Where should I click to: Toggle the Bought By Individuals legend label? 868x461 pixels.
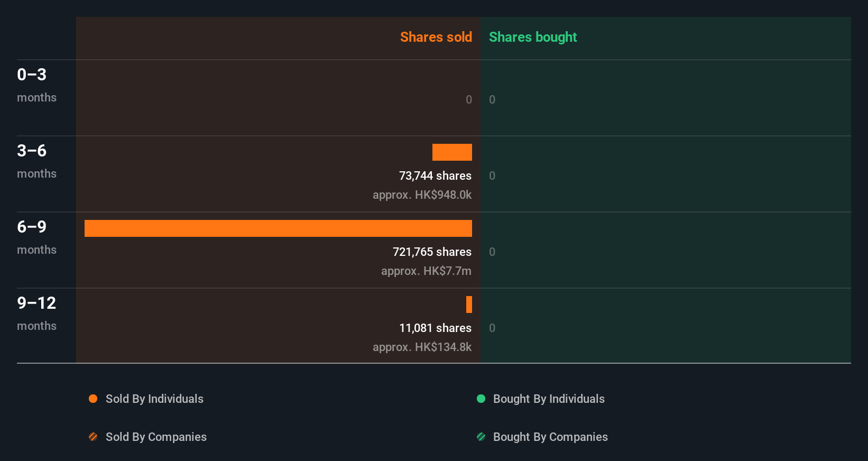[549, 399]
